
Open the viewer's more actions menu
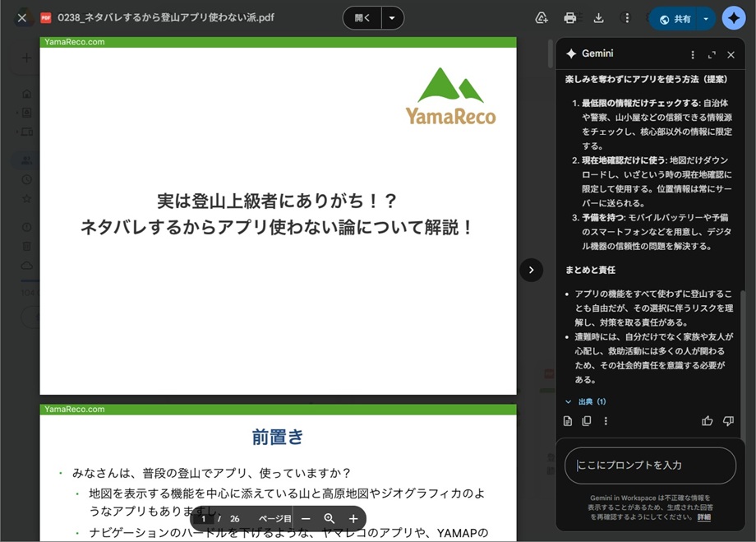[628, 18]
